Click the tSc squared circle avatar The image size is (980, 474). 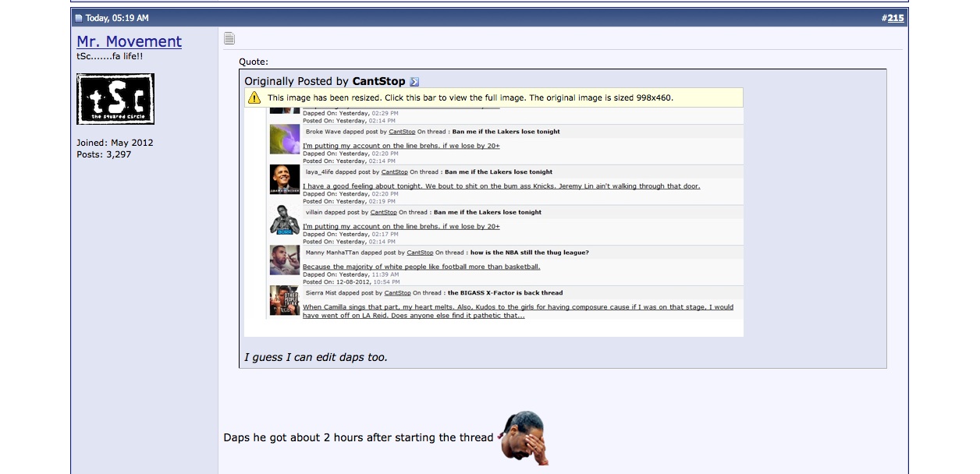click(x=115, y=99)
